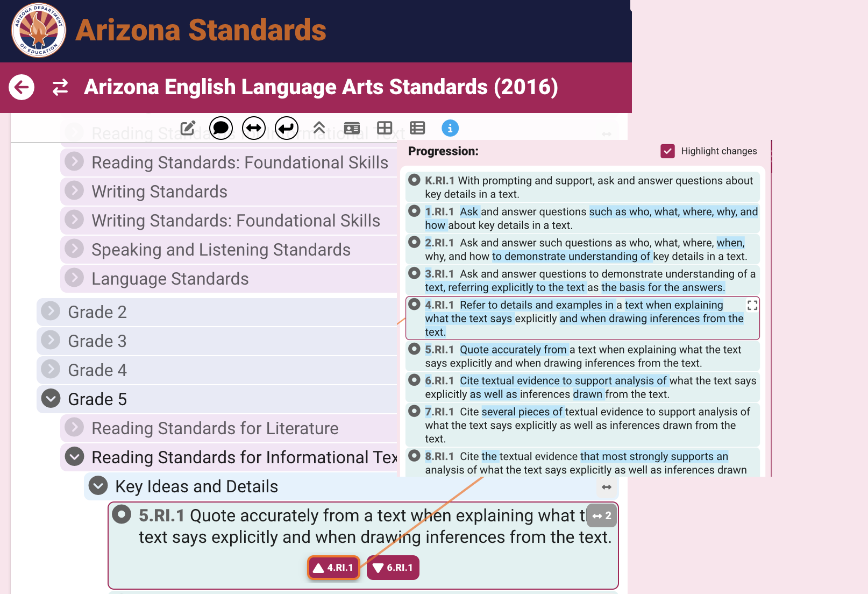The width and height of the screenshot is (868, 594).
Task: Collapse the Key Ideas and Details group
Action: pyautogui.click(x=97, y=486)
